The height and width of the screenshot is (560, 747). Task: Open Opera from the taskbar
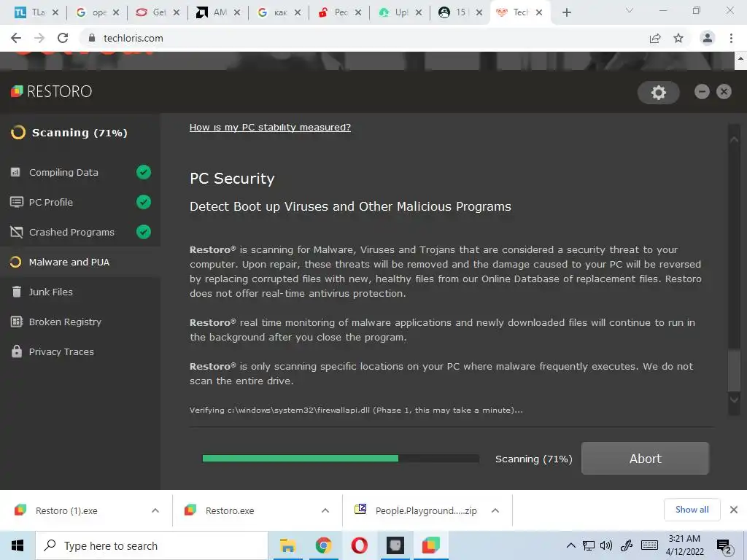(359, 545)
